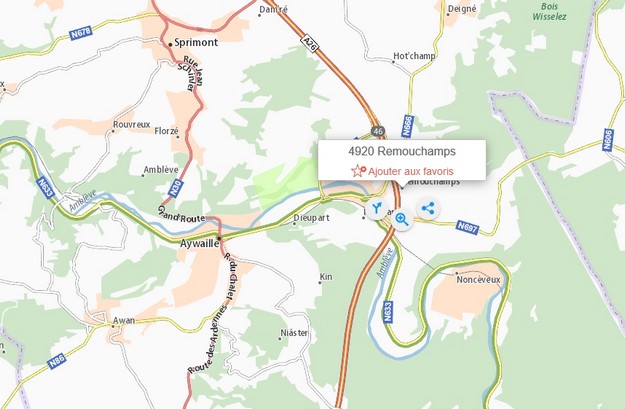Click the N697 road shield
625x409 pixels.
click(x=467, y=227)
